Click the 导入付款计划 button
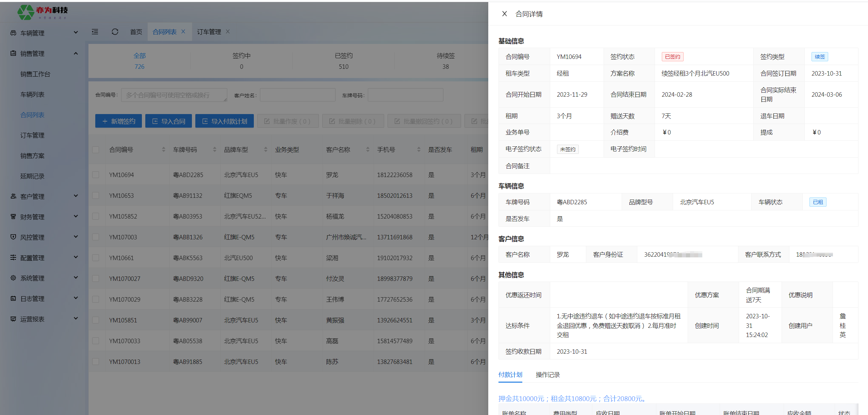868x415 pixels. click(x=224, y=121)
